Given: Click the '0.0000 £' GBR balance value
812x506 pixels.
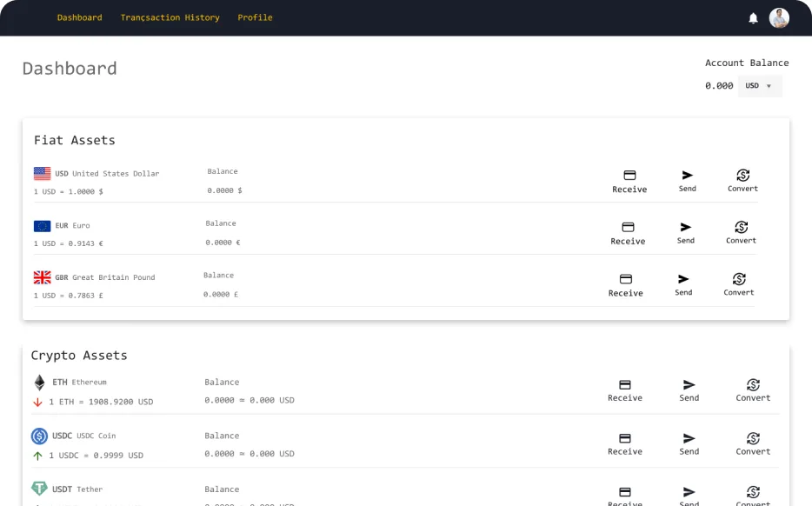Looking at the screenshot, I should click(x=221, y=295).
